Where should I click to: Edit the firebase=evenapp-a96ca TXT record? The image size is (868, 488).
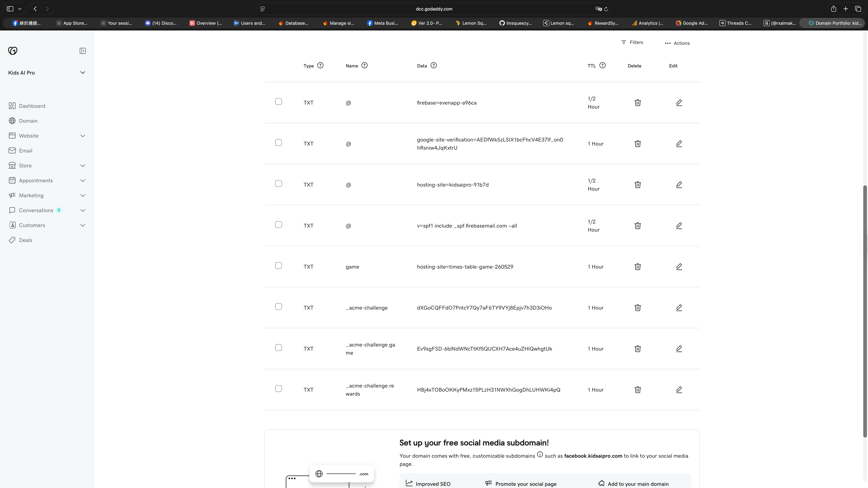pos(679,103)
